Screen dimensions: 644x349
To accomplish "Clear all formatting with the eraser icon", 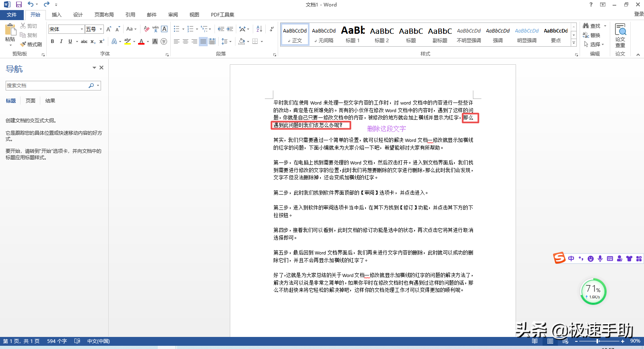I will pos(147,29).
